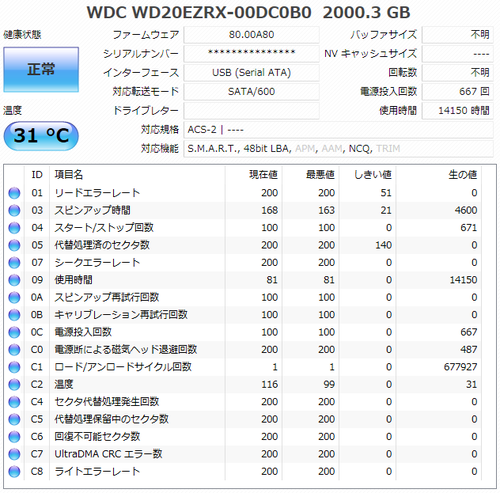Click worst value 99 in row C2
Screen dimensions: 500x493
pyautogui.click(x=329, y=384)
